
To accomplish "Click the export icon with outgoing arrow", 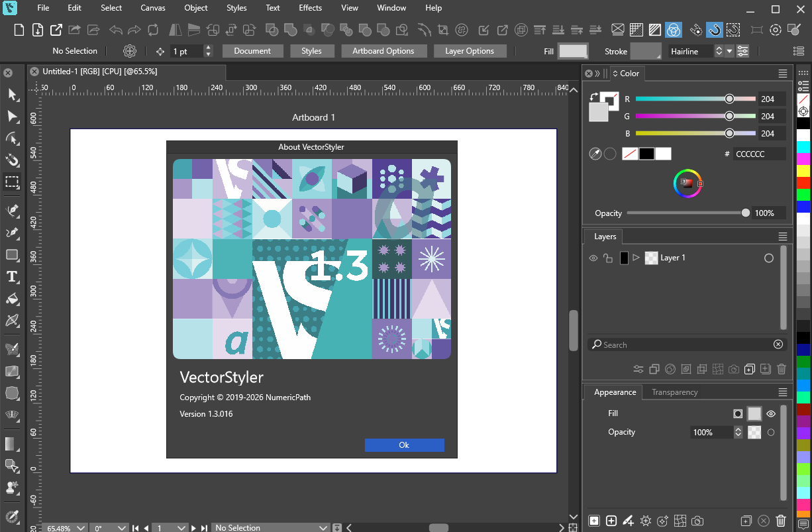I will point(57,30).
